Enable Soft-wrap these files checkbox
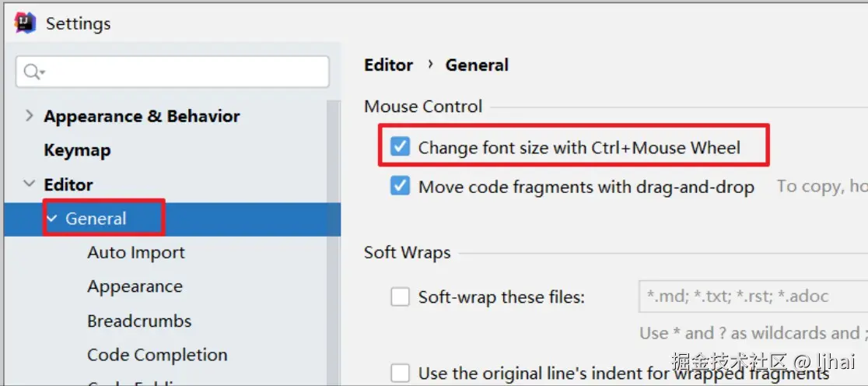 pos(400,297)
